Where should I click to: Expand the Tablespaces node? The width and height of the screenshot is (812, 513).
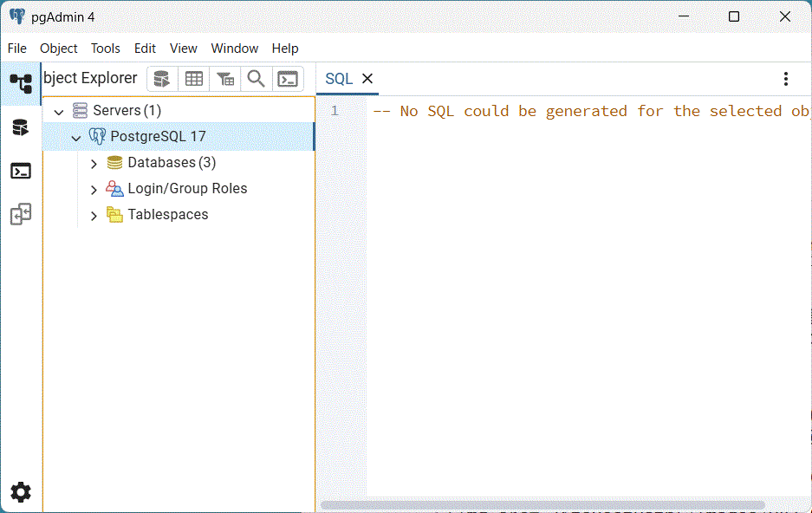click(x=94, y=216)
